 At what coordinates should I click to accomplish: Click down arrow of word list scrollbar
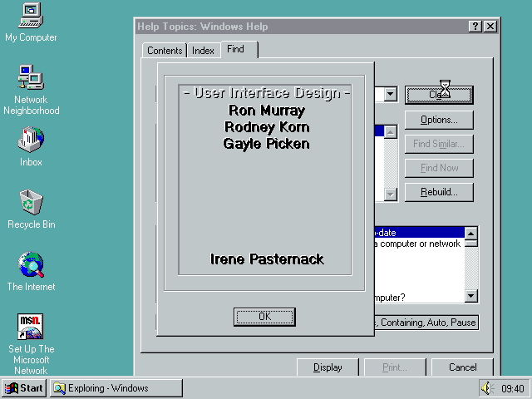click(390, 194)
